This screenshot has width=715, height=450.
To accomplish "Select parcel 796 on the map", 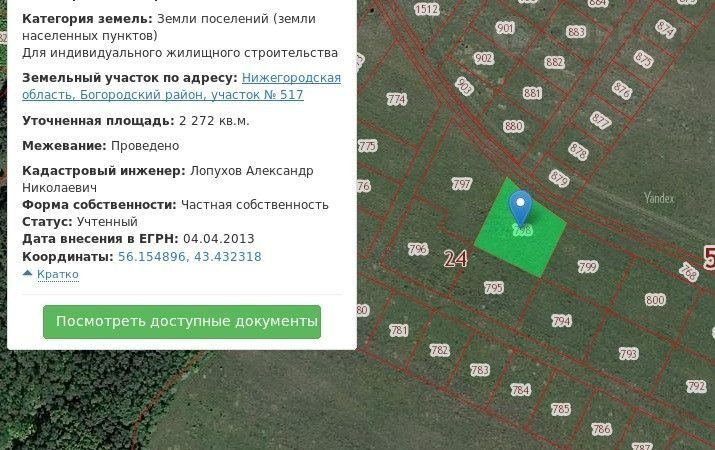I will point(418,249).
